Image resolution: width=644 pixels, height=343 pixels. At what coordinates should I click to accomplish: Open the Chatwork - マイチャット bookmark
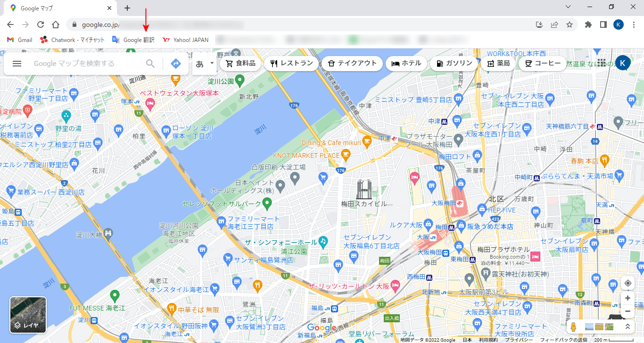72,40
